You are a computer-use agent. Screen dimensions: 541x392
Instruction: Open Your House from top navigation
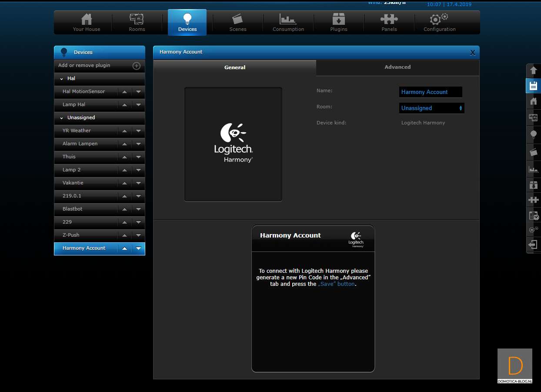point(87,23)
